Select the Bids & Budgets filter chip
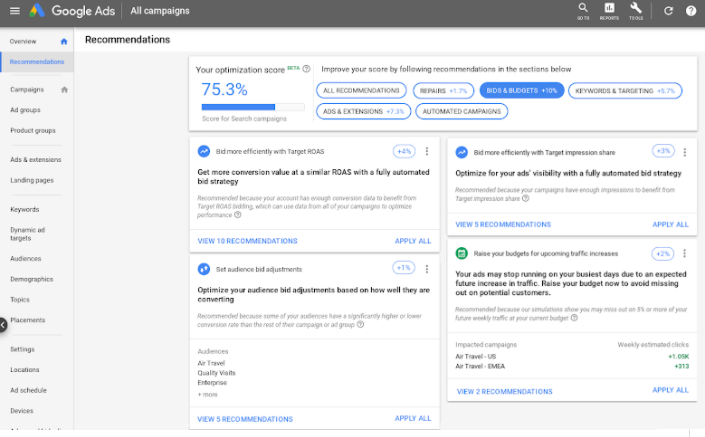The width and height of the screenshot is (705, 437). pyautogui.click(x=520, y=90)
